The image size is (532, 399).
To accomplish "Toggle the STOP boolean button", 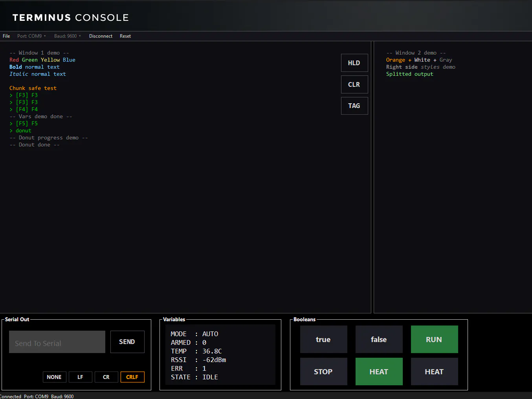I will click(324, 372).
